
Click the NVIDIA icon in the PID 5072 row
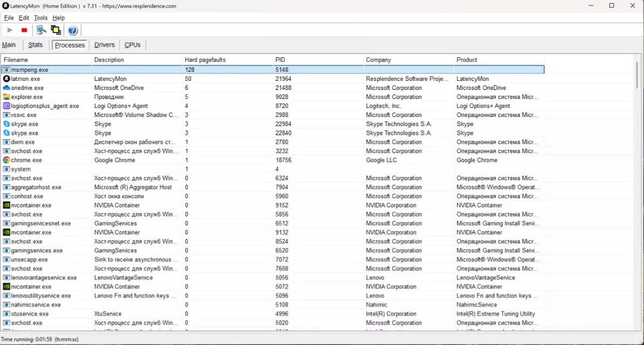(6, 286)
